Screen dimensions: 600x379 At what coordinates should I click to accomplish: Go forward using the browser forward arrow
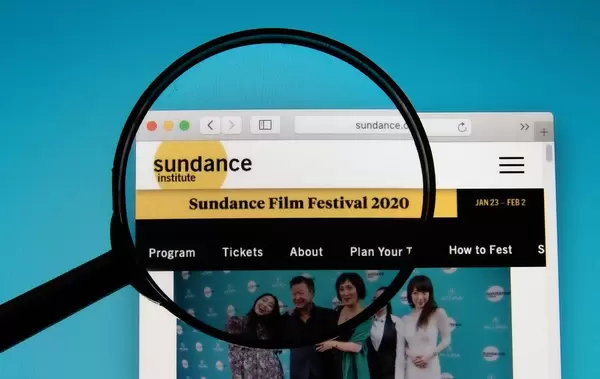click(x=232, y=125)
